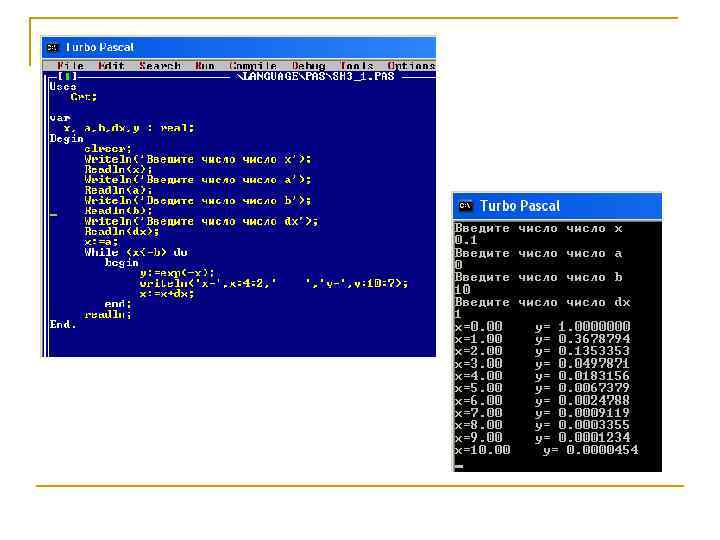
Task: Click the 'clrscr;' statement
Action: point(108,148)
